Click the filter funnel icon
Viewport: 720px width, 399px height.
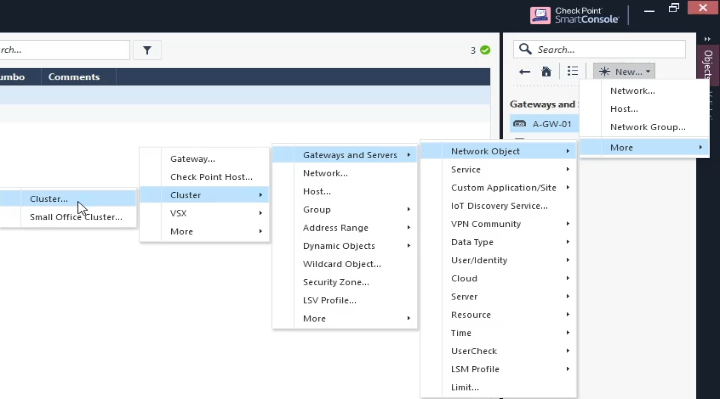[147, 50]
